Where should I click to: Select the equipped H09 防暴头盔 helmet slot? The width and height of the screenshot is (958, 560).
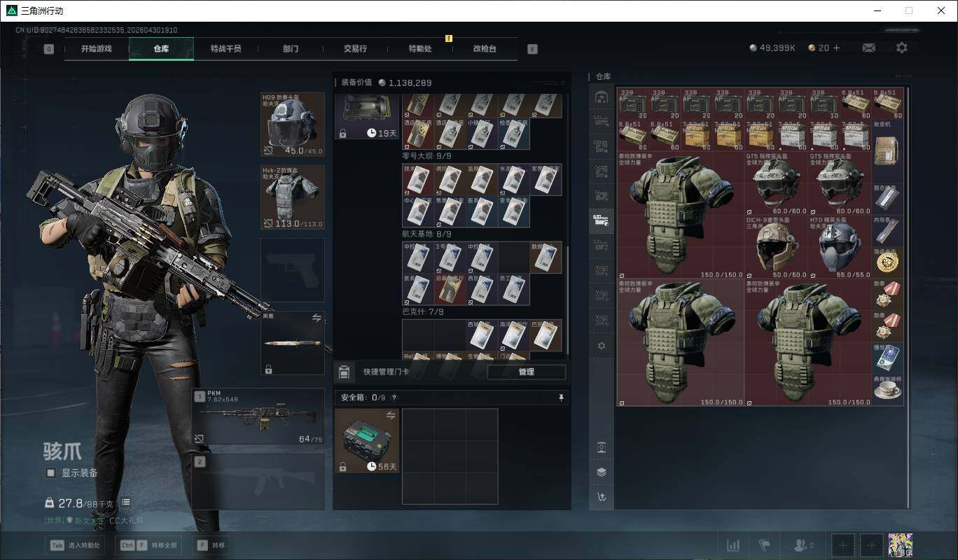tap(293, 125)
